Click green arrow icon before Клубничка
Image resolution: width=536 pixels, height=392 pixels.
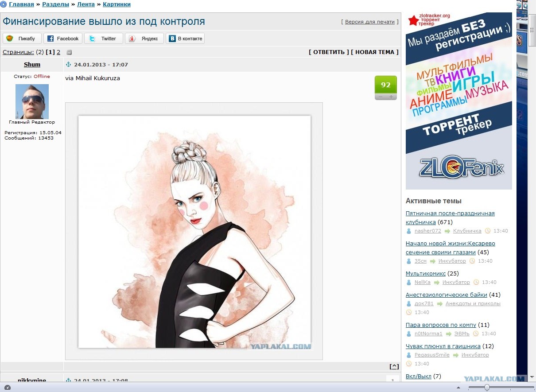click(x=447, y=231)
